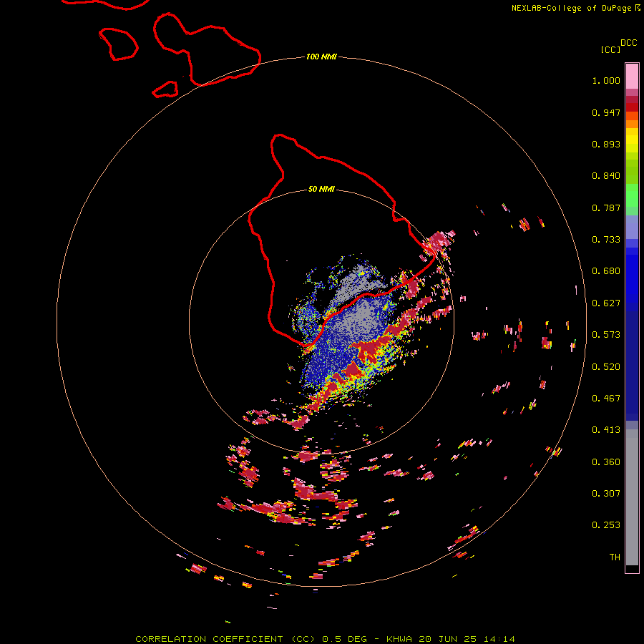644x644 pixels.
Task: Select the 0.680 color scale value
Action: pos(606,271)
